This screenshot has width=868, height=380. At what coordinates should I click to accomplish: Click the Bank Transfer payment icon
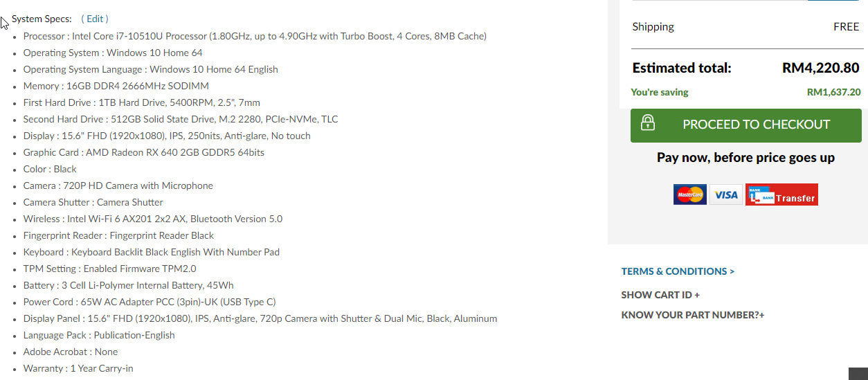pos(781,194)
